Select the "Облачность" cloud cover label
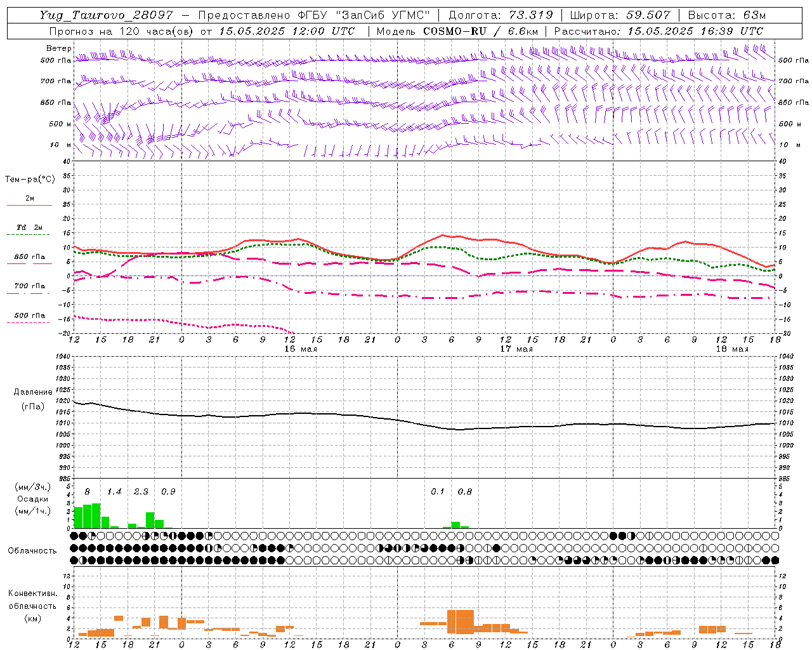Image resolution: width=812 pixels, height=650 pixels. click(32, 551)
